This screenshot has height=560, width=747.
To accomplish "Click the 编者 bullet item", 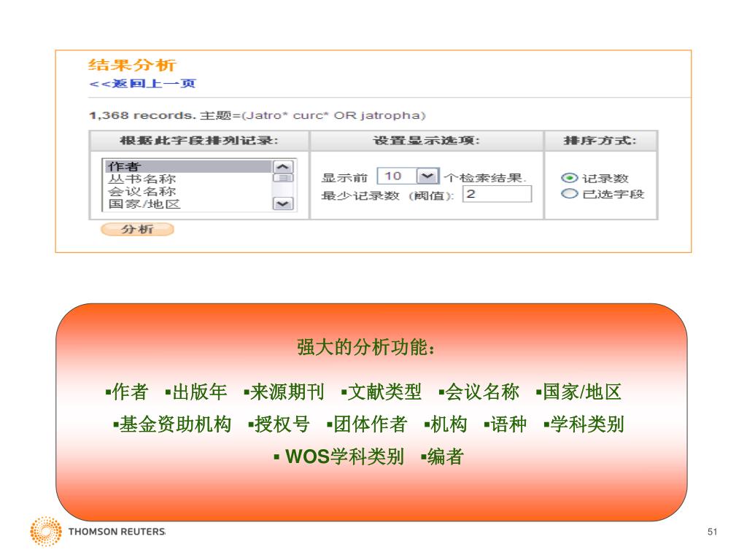I will 443,456.
